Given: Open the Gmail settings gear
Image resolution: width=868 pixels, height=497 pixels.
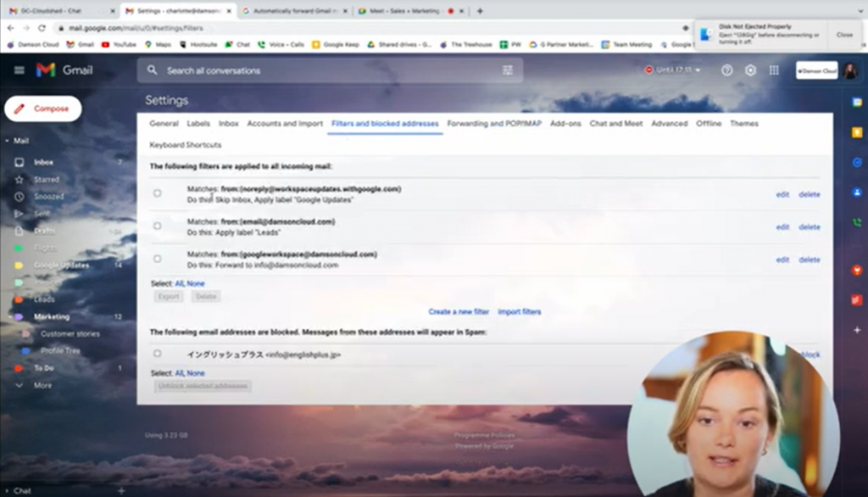Looking at the screenshot, I should click(750, 70).
